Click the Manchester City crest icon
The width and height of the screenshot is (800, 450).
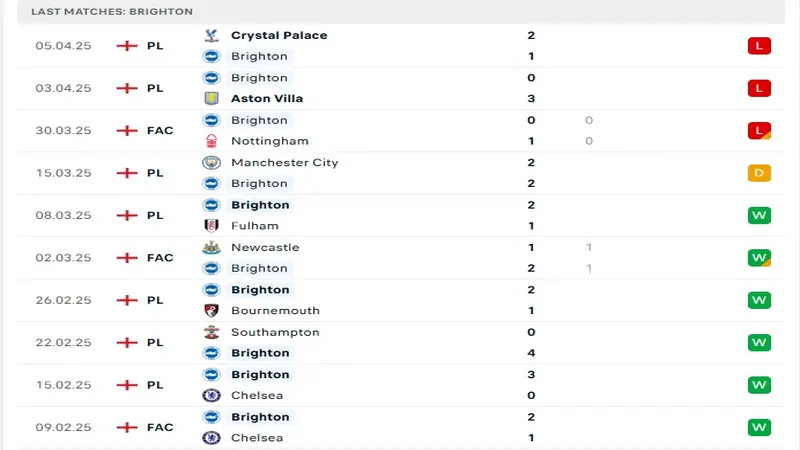(x=211, y=162)
